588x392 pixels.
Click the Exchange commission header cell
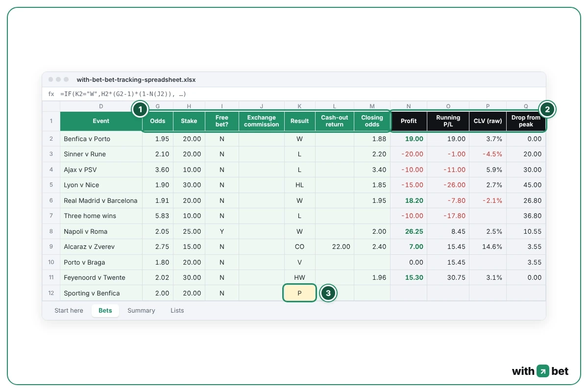coord(262,121)
